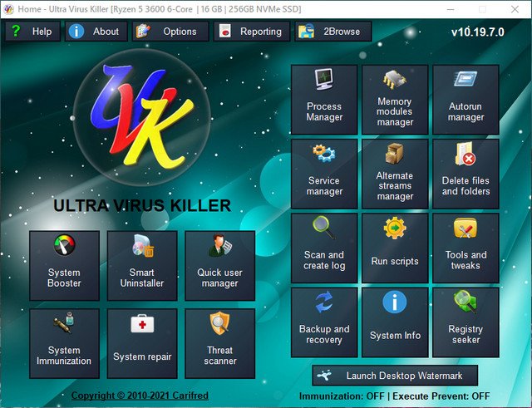Launch Smart Uninstaller

click(x=142, y=265)
